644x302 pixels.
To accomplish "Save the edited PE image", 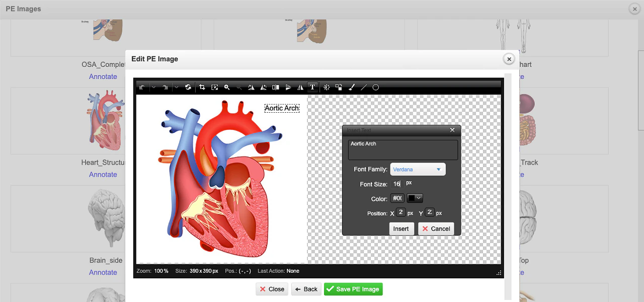I will 353,289.
